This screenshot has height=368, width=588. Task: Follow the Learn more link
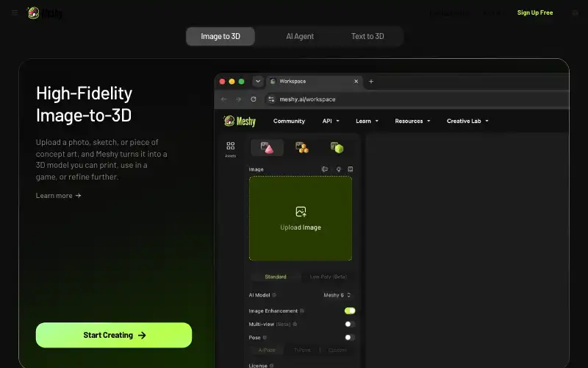59,196
